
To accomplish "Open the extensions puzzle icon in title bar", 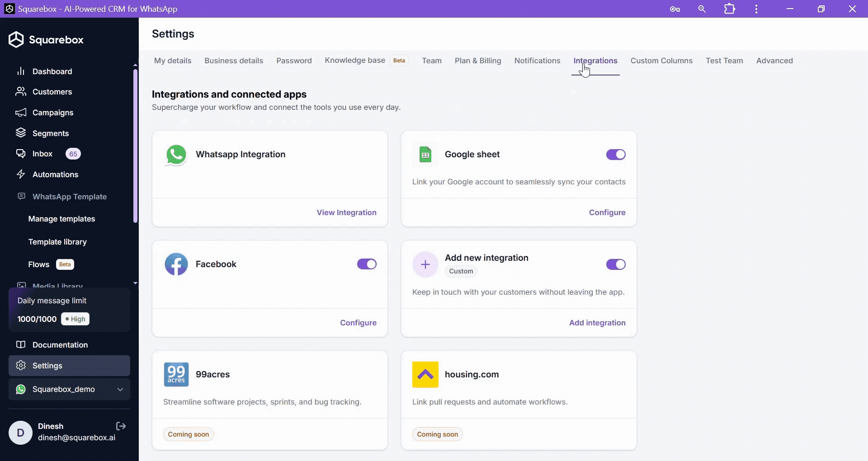I will click(729, 9).
